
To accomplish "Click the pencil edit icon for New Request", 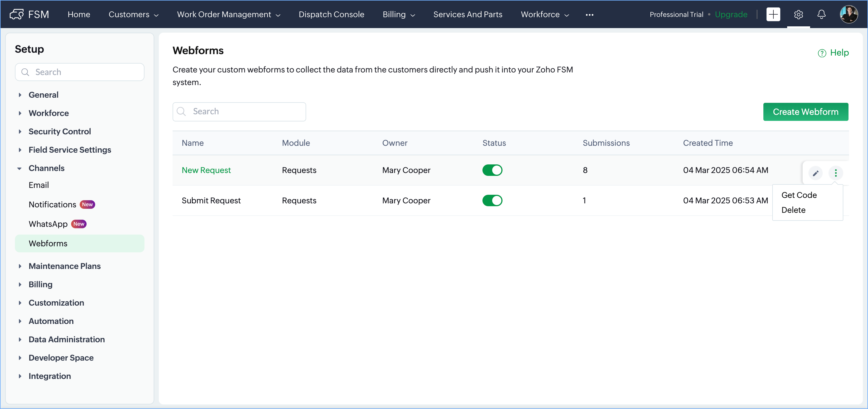I will (x=815, y=173).
